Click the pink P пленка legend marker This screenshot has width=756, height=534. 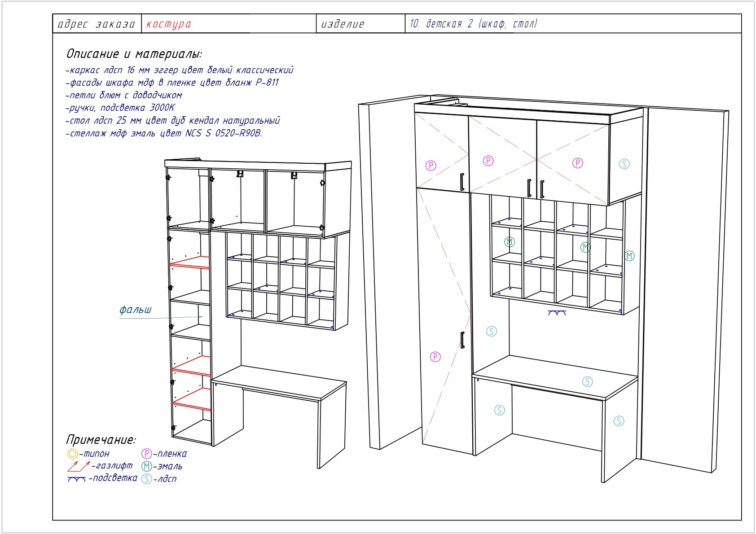tap(146, 454)
